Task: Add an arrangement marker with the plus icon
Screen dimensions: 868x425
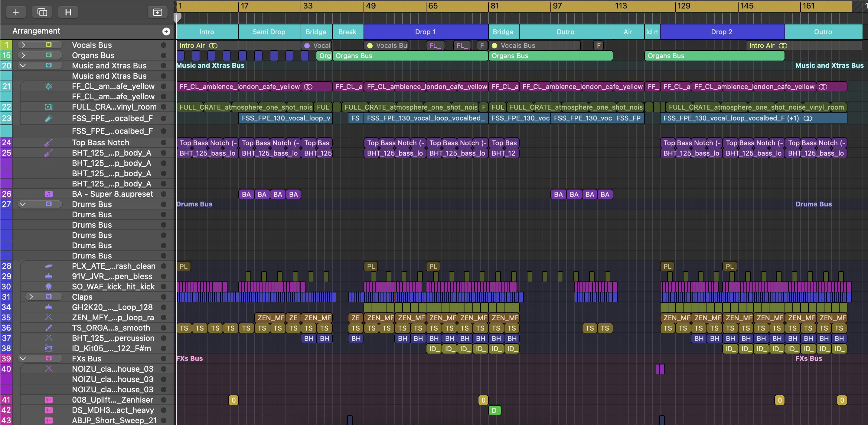Action: [x=166, y=31]
